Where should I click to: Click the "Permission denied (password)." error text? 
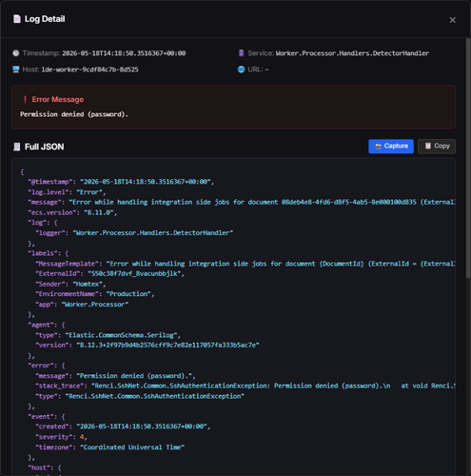(x=74, y=114)
